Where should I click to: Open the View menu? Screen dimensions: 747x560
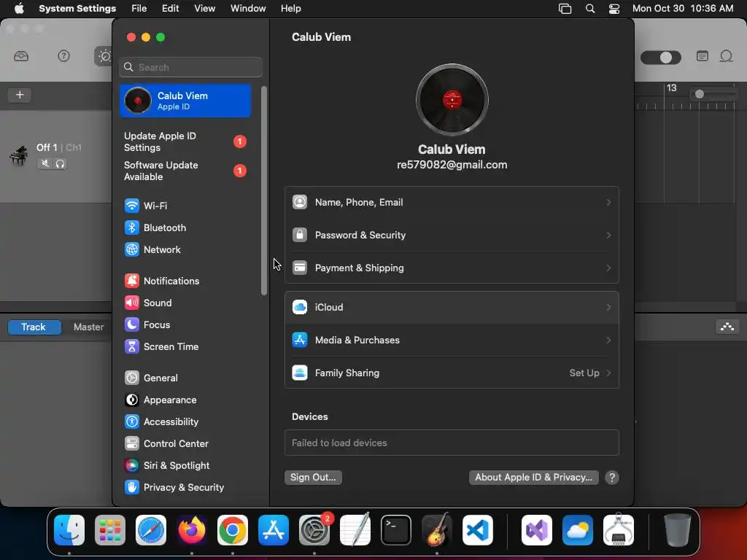(204, 9)
